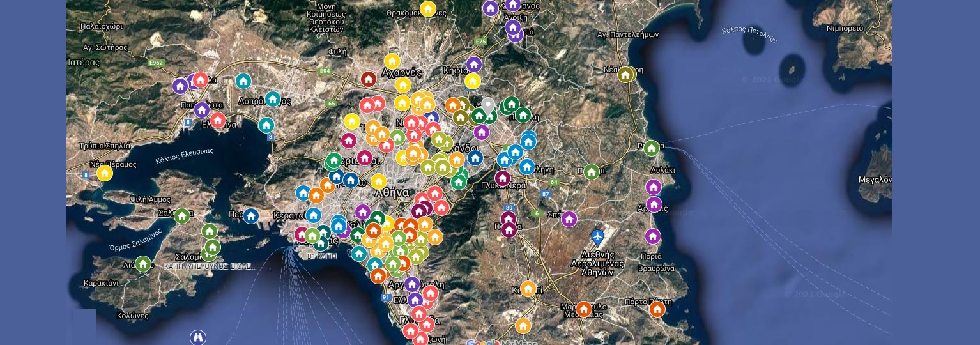
Task: Click the gray pin marker
Action: [x=488, y=105]
